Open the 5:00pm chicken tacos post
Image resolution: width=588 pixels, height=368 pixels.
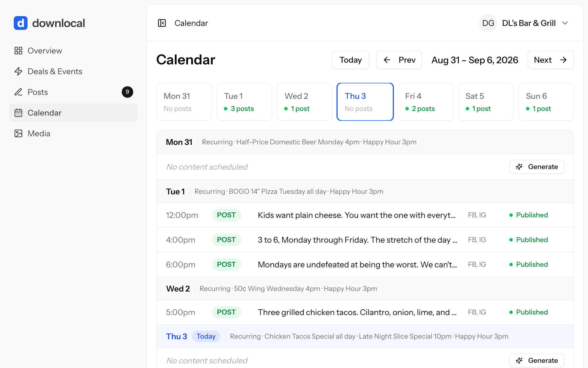tap(365, 312)
